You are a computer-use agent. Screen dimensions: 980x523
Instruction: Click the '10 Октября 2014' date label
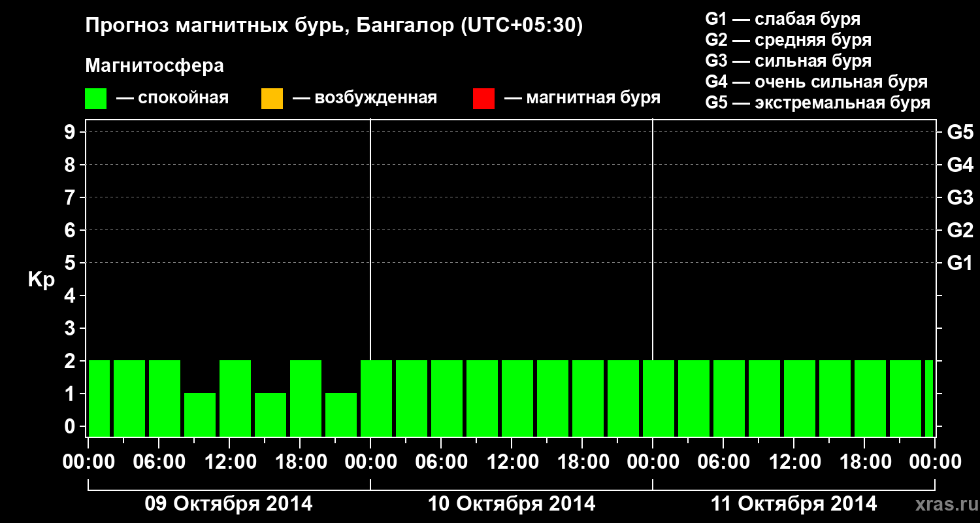512,504
